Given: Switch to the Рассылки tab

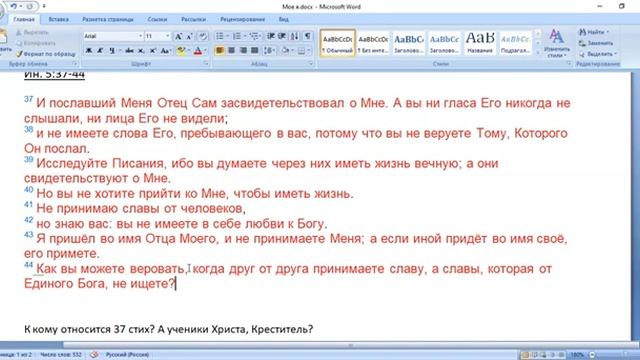Looking at the screenshot, I should (x=193, y=19).
